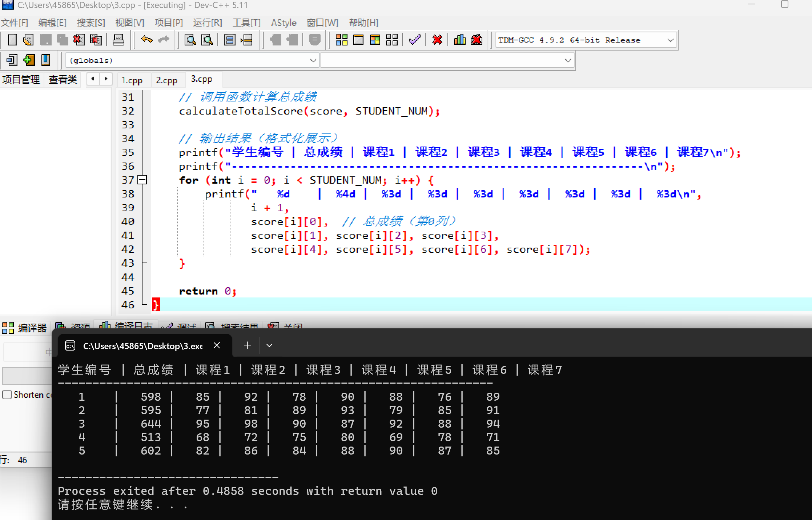Open the terminal tab list dropdown chevron
812x520 pixels.
269,345
